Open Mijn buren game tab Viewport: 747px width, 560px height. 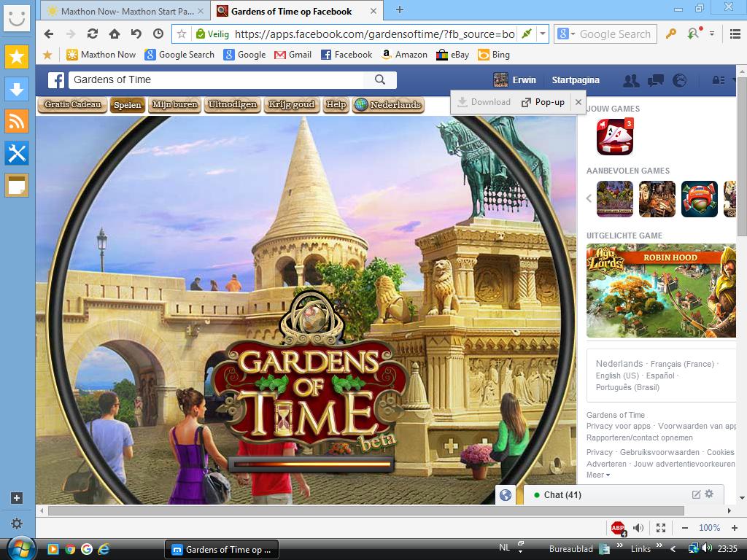point(175,105)
